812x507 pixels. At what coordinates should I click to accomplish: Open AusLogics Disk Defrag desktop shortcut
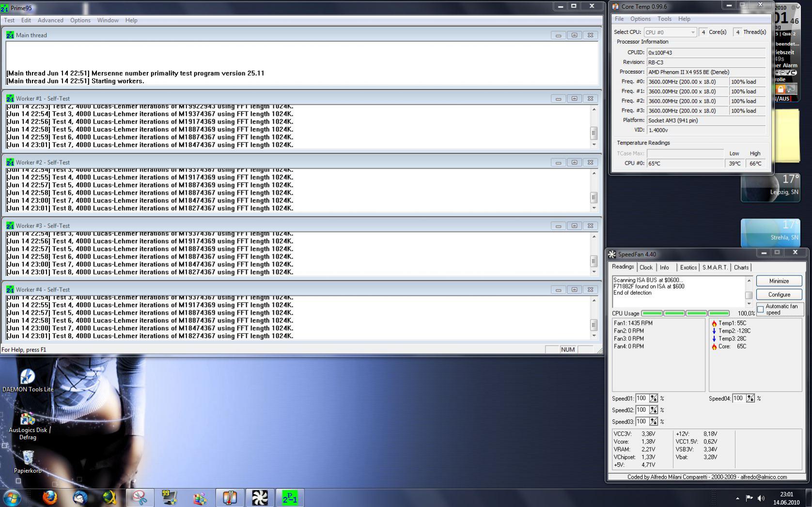28,426
